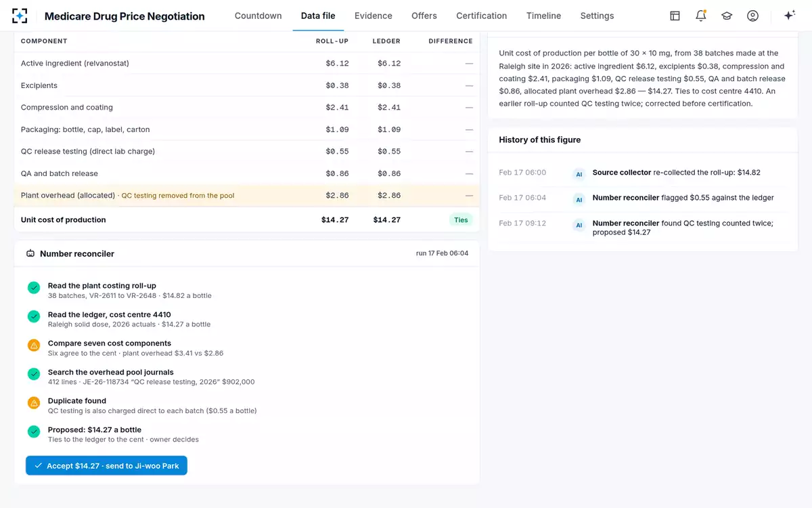812x508 pixels.
Task: Click the check icon for 'Read the plant costing roll-up'
Action: point(34,288)
